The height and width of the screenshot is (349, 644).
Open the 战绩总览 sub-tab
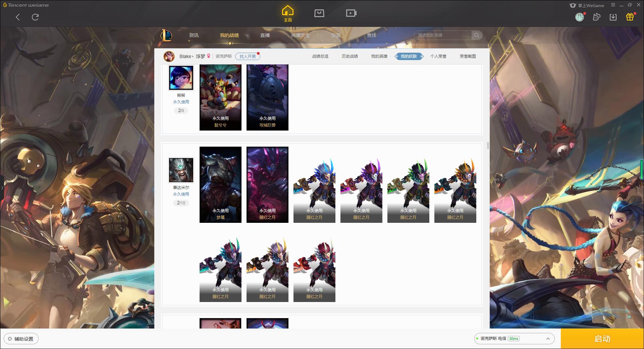[x=320, y=56]
